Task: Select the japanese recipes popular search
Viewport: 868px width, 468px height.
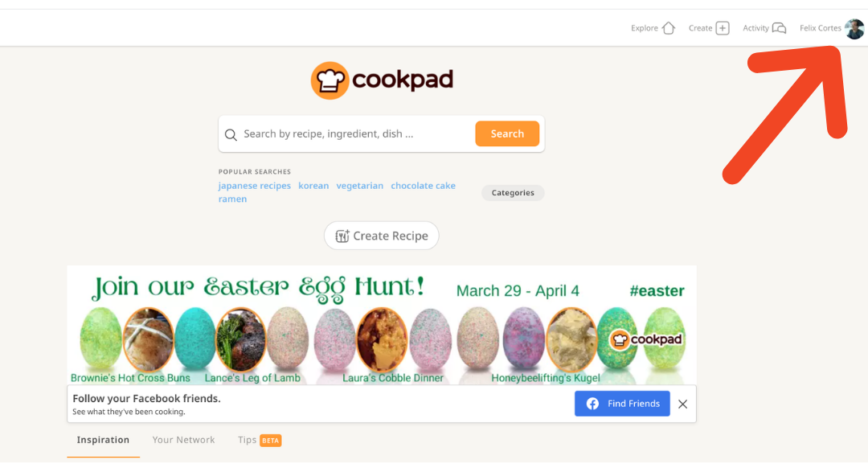Action: point(254,186)
